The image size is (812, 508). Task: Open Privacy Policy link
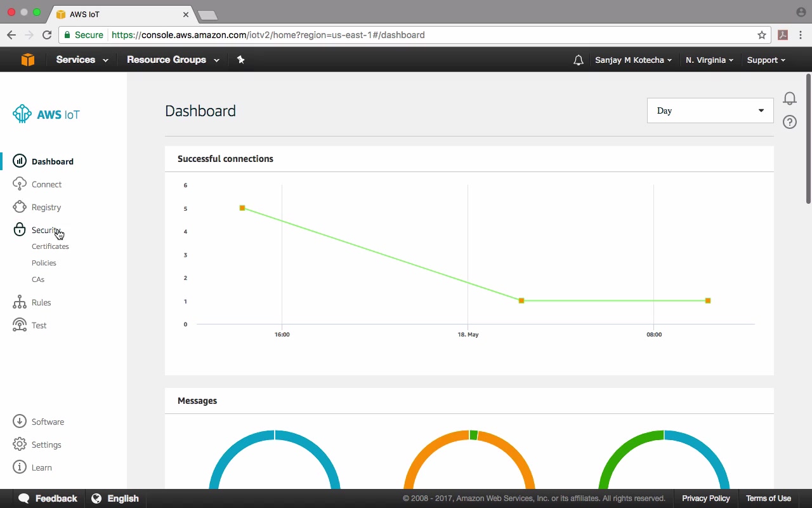click(x=706, y=498)
